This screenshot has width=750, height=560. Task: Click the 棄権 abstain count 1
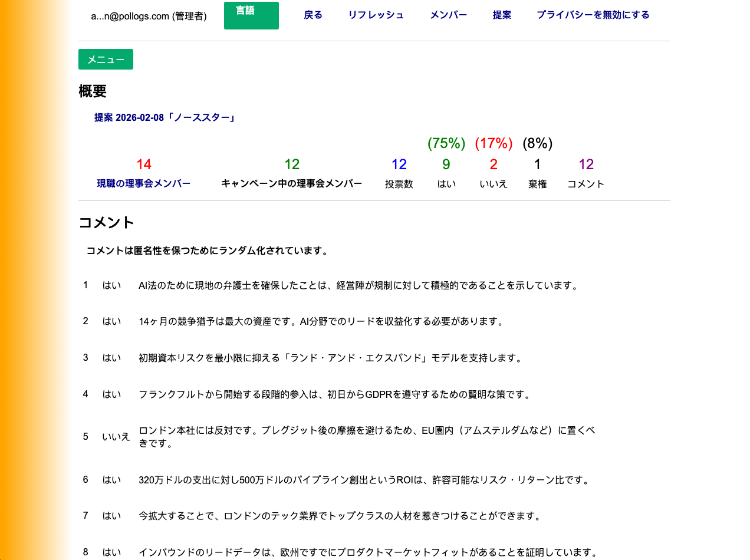[x=537, y=164]
